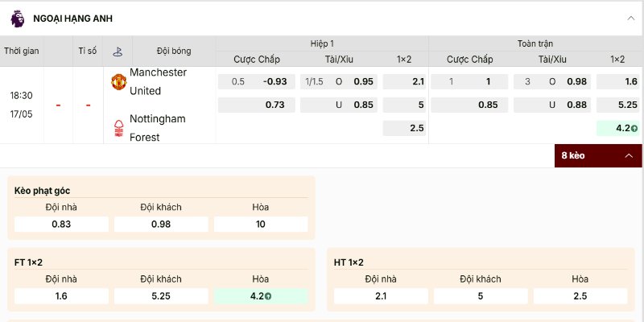Viewport: 644px width, 322px height.
Task: Choose corner kick draw odds 10
Action: (261, 225)
